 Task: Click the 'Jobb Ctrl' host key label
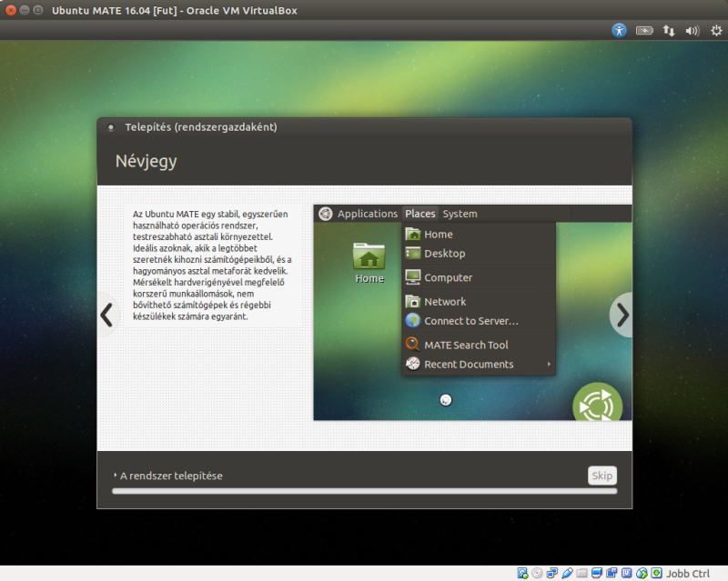point(688,574)
